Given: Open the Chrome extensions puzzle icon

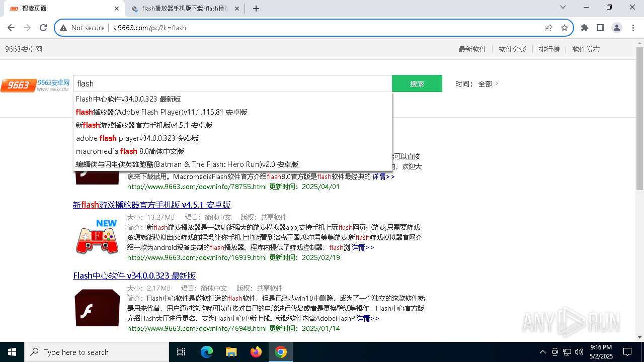Looking at the screenshot, I should coord(585,28).
